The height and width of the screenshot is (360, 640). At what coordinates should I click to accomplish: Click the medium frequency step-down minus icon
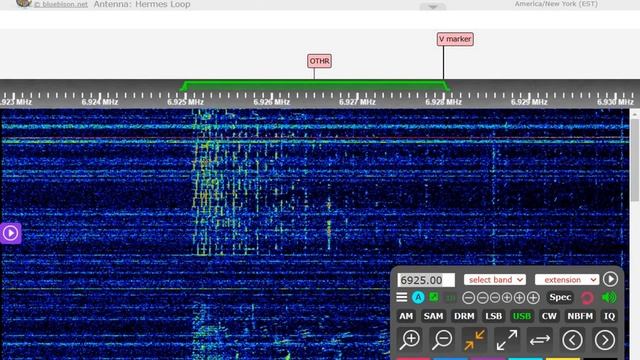point(482,298)
